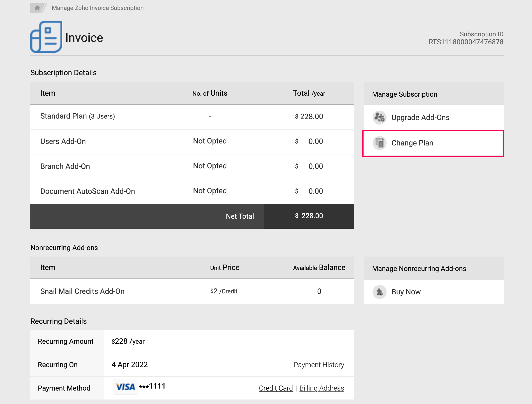Click the Branch Add-On row
This screenshot has width=532, height=404.
[65, 166]
